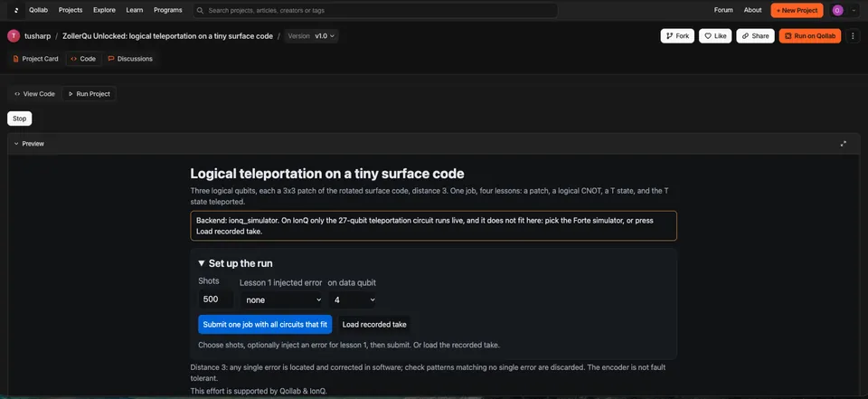Open the Programs menu
Screen dimensions: 868x399
168,10
